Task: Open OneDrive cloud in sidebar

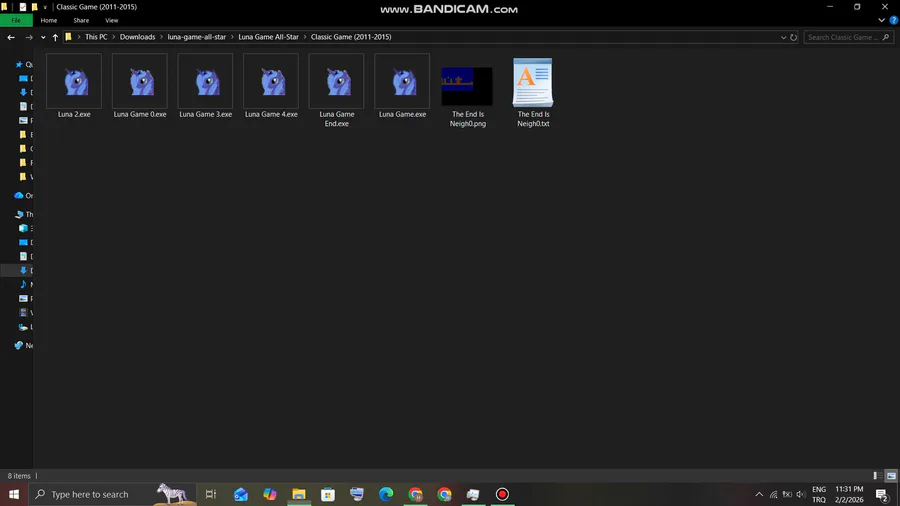Action: (19, 196)
